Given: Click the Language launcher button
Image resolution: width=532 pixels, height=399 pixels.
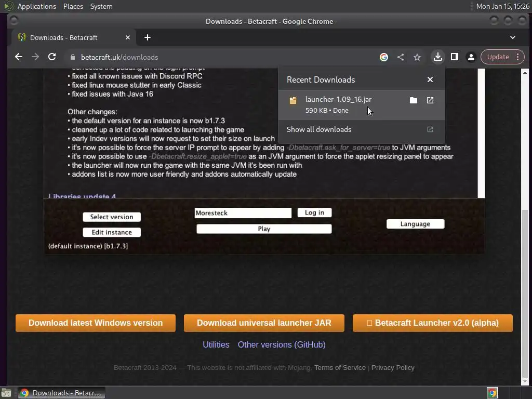Looking at the screenshot, I should (415, 223).
